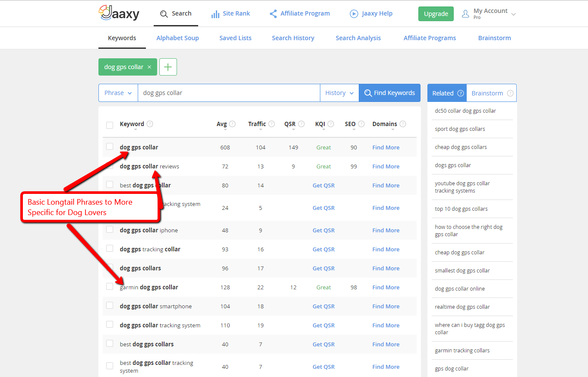Click the Affiliate Program share icon
Image resolution: width=588 pixels, height=377 pixels.
coord(273,14)
